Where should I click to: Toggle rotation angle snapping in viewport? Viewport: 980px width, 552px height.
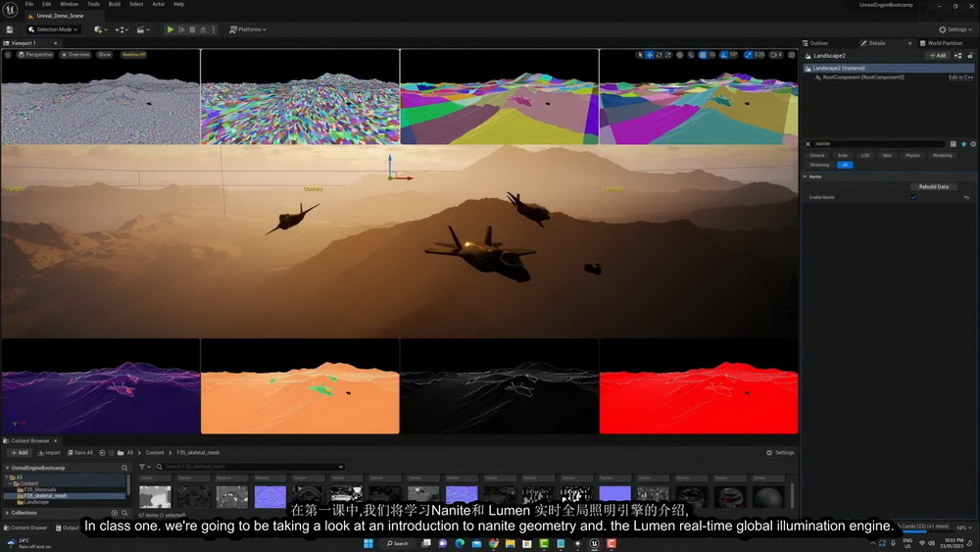click(724, 55)
